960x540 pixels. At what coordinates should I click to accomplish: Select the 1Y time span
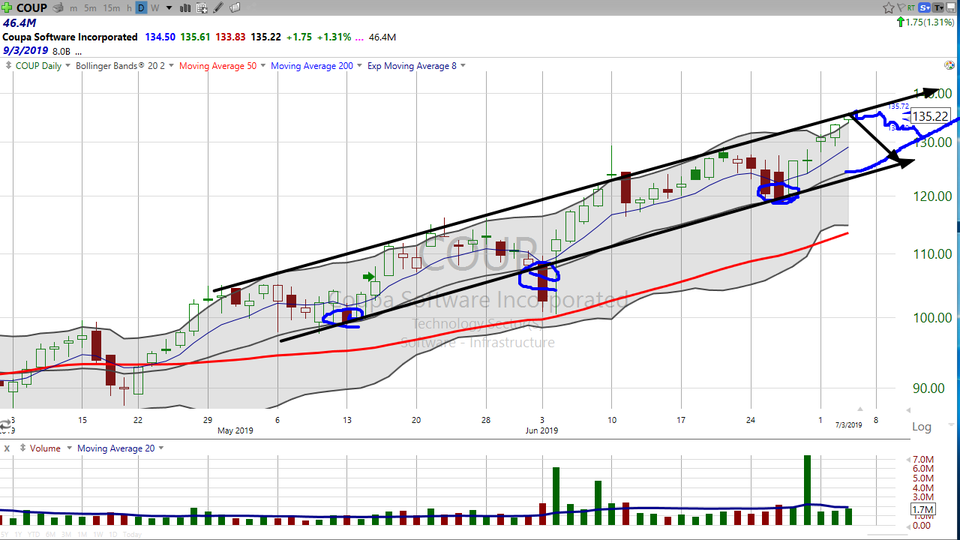click(x=18, y=534)
